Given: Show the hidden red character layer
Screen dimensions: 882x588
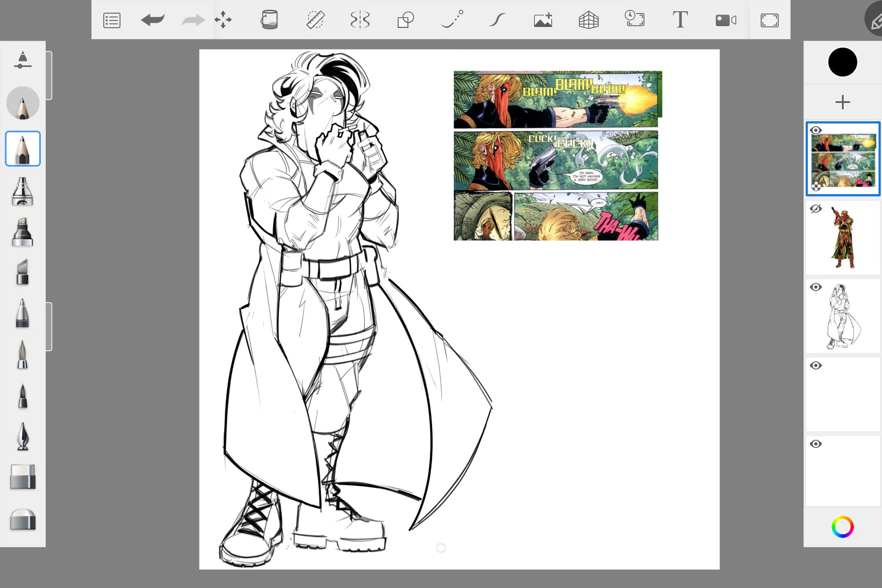Looking at the screenshot, I should pos(816,209).
